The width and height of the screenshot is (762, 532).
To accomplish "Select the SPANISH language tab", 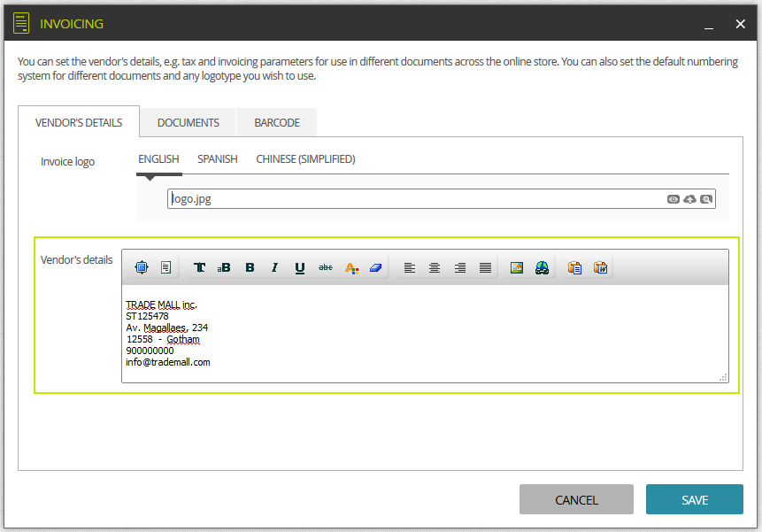I will click(x=217, y=158).
